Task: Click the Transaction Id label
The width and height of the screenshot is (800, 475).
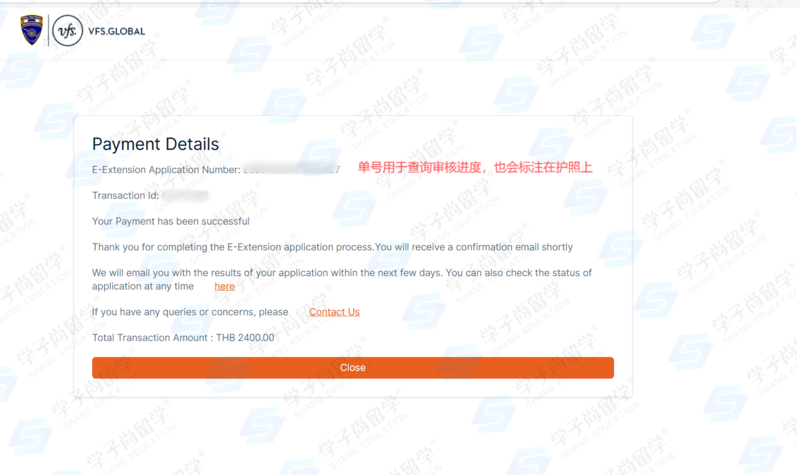Action: tap(126, 195)
